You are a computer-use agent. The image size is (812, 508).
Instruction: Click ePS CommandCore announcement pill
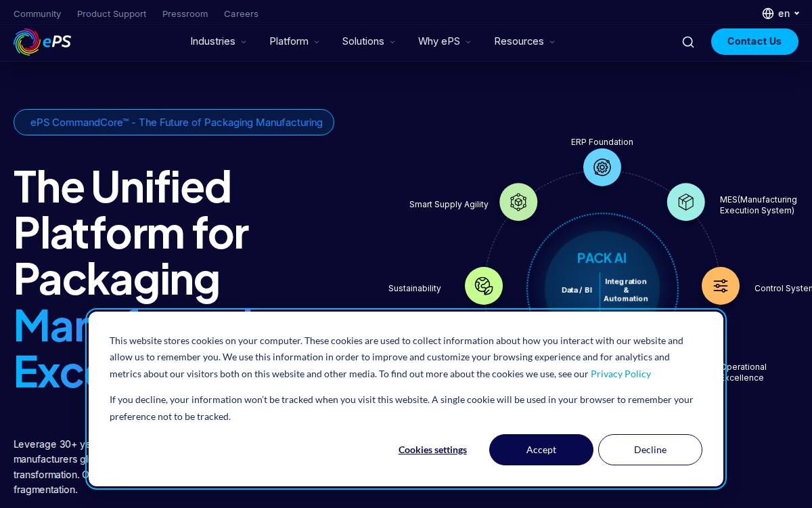click(174, 122)
